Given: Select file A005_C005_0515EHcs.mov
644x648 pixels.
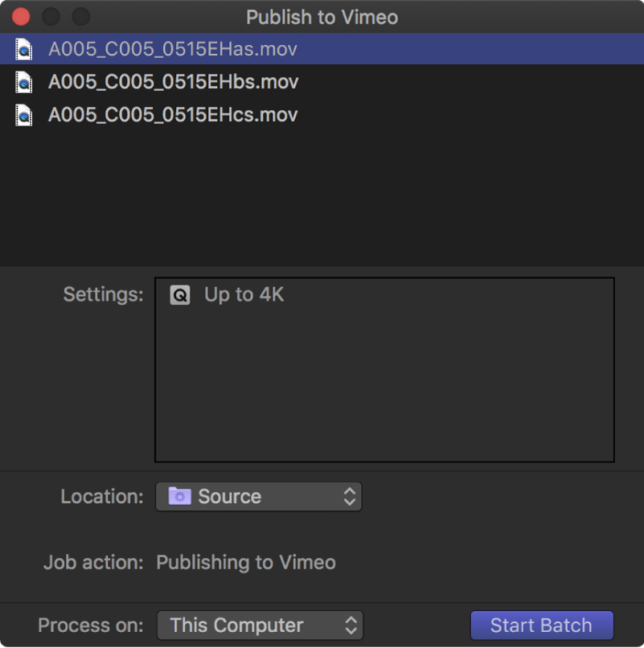Looking at the screenshot, I should tap(322, 114).
